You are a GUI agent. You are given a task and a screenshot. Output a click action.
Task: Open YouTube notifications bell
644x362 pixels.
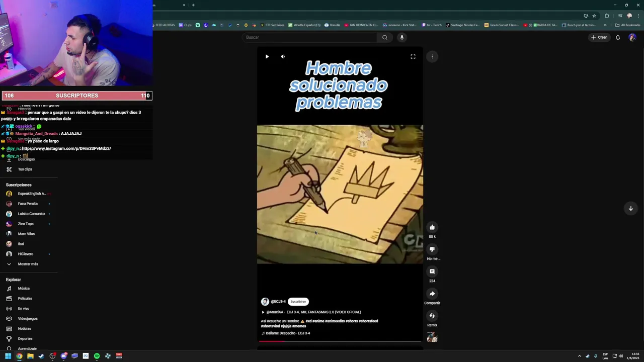tap(618, 37)
